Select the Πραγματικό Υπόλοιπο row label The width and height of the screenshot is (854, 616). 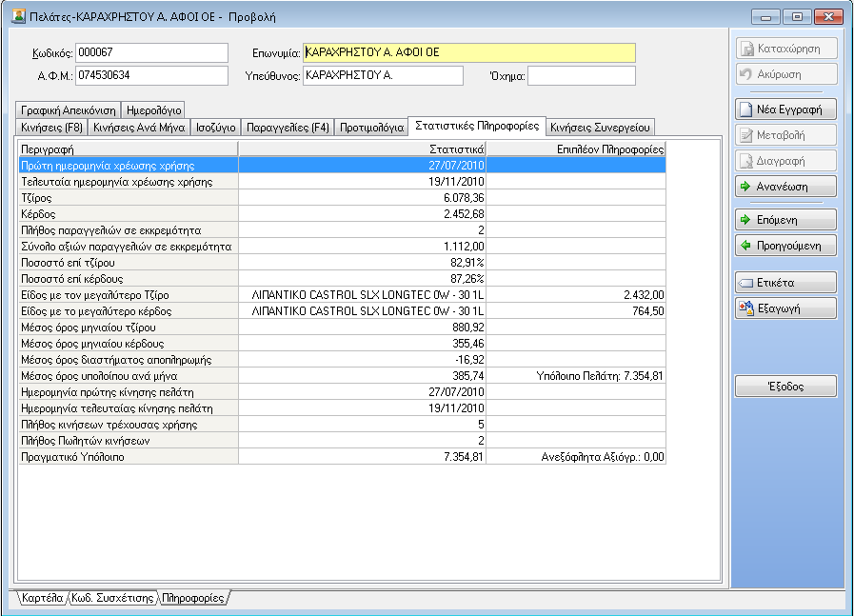pos(72,457)
